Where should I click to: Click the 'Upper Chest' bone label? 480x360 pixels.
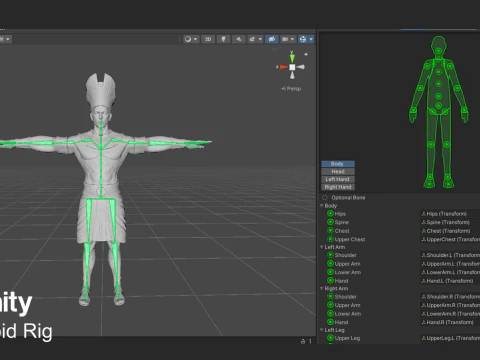350,239
